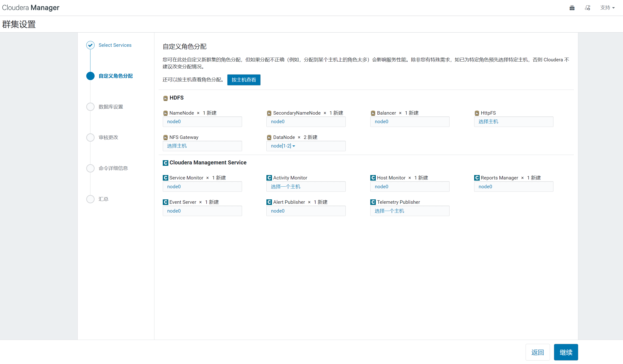The height and width of the screenshot is (364, 623).
Task: Click the NameNode node0 host field
Action: pos(202,122)
